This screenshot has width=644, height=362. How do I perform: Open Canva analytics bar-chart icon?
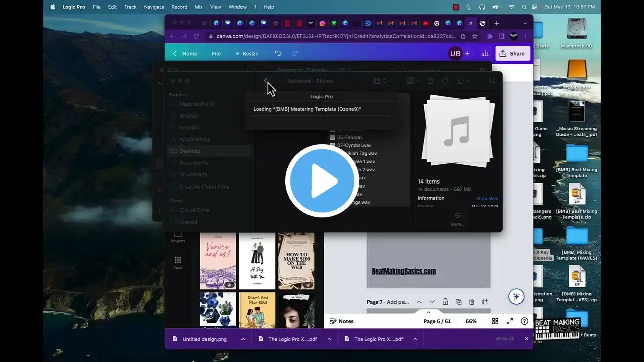click(x=485, y=54)
